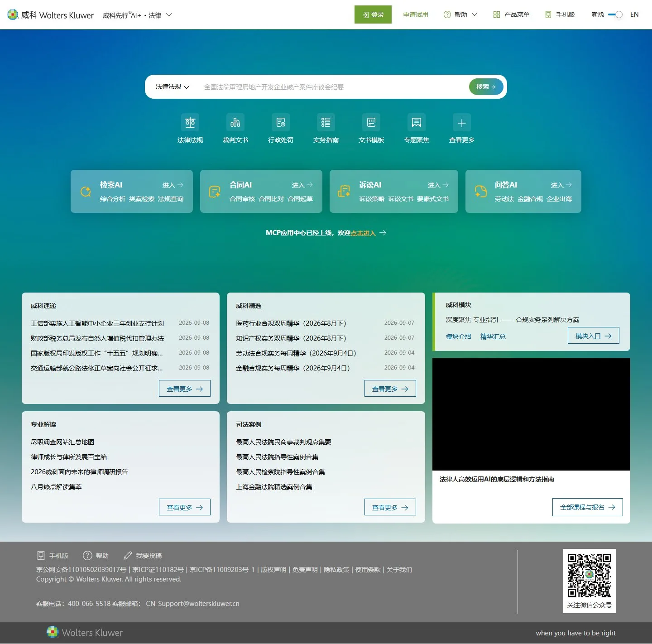The image size is (652, 644).
Task: Click the 检索AI card icon
Action: 86,192
